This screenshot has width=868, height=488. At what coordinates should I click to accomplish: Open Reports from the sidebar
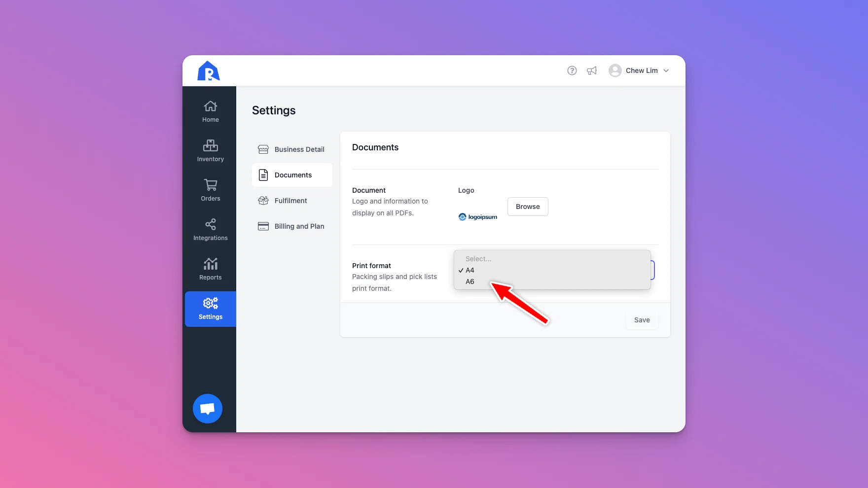point(211,269)
